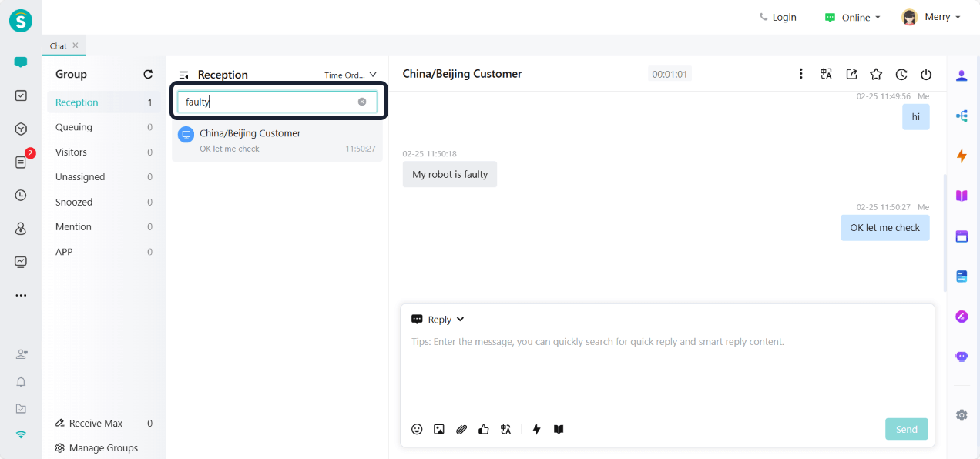The width and height of the screenshot is (980, 459).
Task: Open quick reply lightning icon in toolbar
Action: click(536, 429)
